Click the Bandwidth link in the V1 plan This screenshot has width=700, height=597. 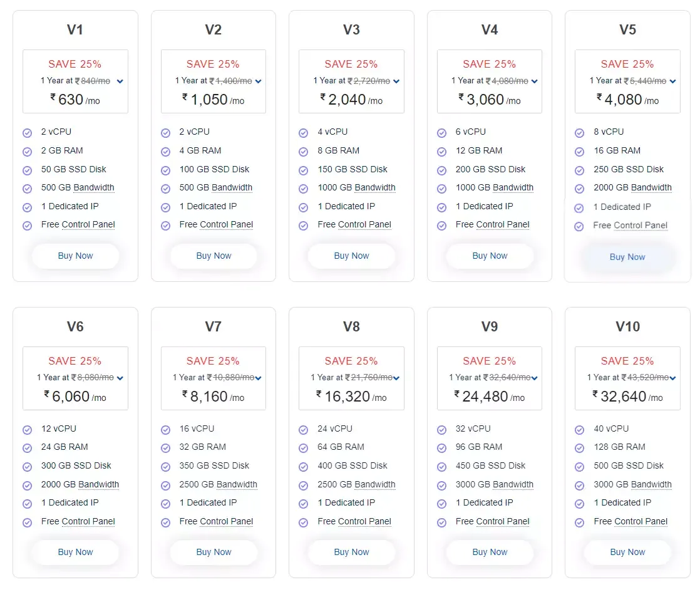[x=94, y=187]
